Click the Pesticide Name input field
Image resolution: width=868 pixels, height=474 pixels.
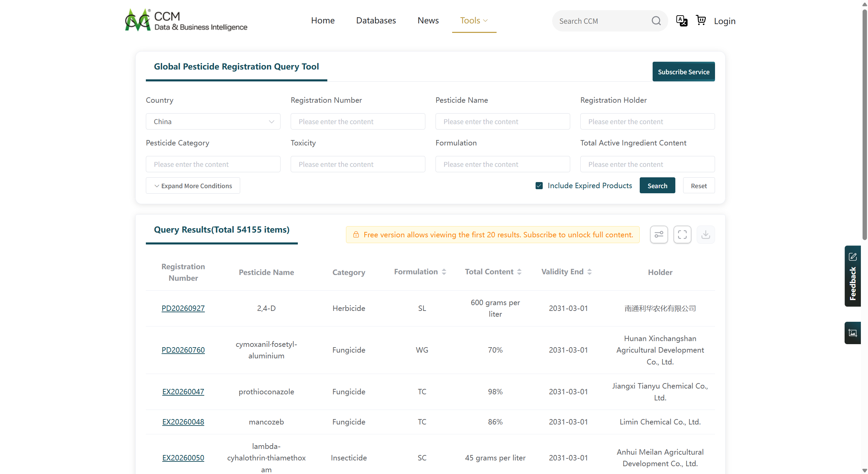click(503, 122)
